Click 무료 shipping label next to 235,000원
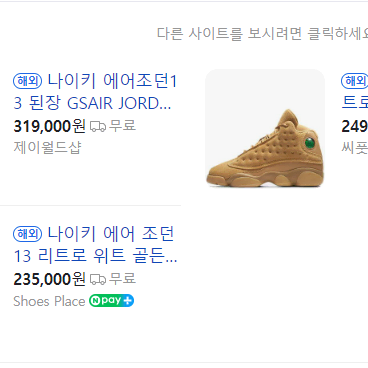 [122, 279]
